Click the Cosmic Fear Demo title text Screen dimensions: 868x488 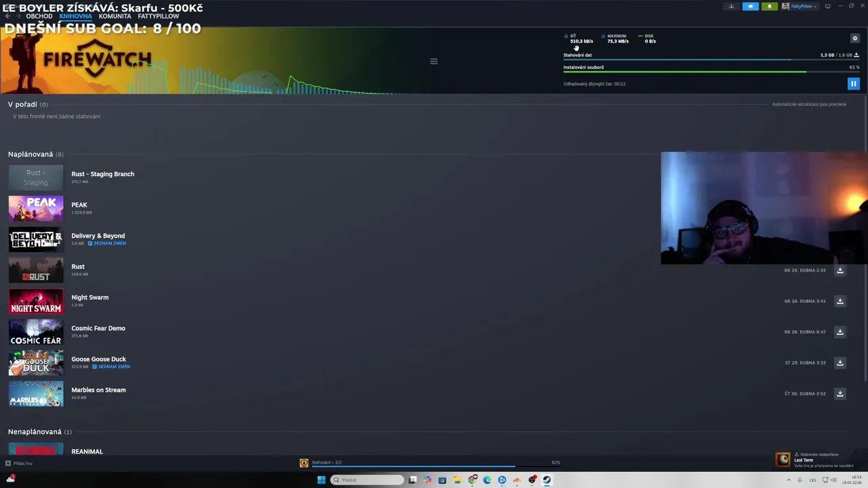click(98, 328)
